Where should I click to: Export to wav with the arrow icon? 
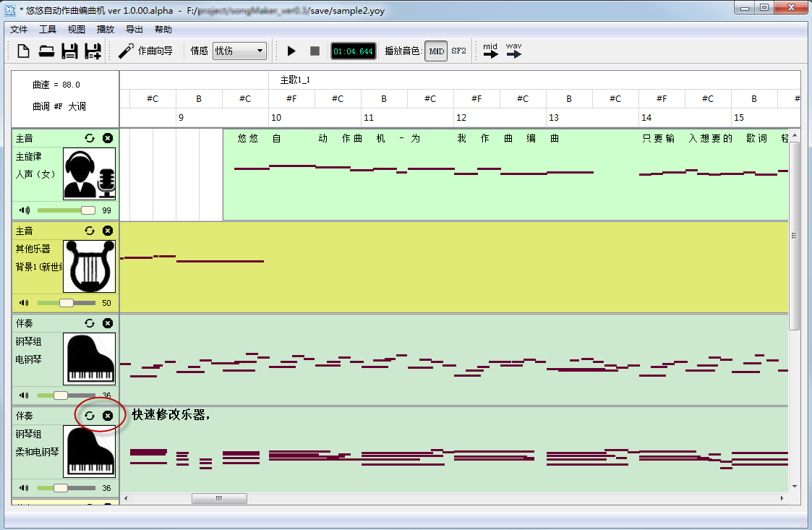(x=513, y=51)
